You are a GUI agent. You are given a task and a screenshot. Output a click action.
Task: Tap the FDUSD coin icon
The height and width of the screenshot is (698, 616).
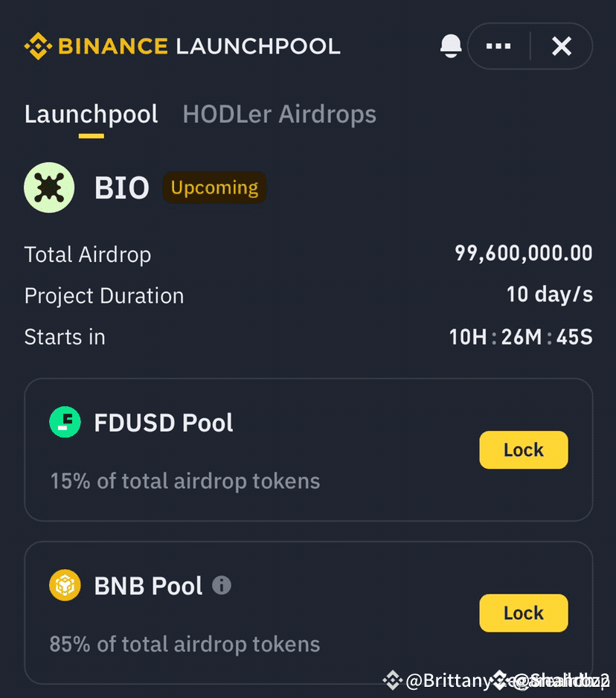65,422
